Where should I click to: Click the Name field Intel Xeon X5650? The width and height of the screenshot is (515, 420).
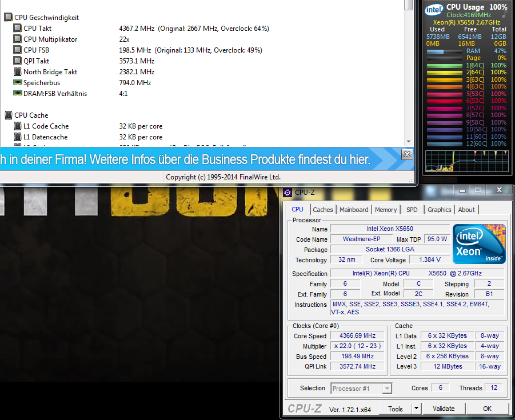tap(390, 229)
